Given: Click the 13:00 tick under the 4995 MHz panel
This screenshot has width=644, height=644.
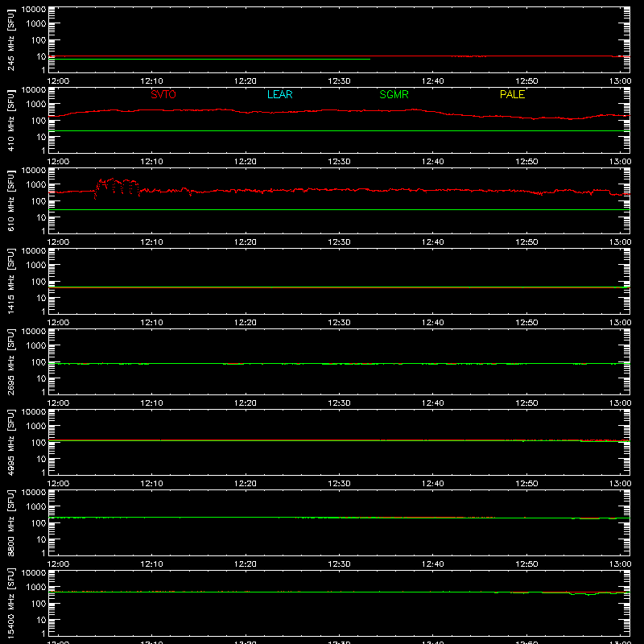Looking at the screenshot, I should pyautogui.click(x=620, y=484).
